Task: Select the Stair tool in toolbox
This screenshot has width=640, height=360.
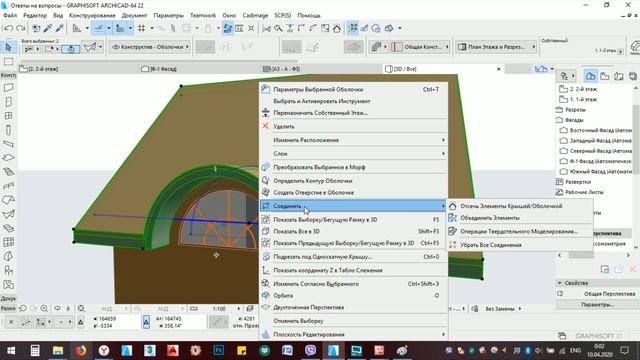Action: tap(8, 172)
